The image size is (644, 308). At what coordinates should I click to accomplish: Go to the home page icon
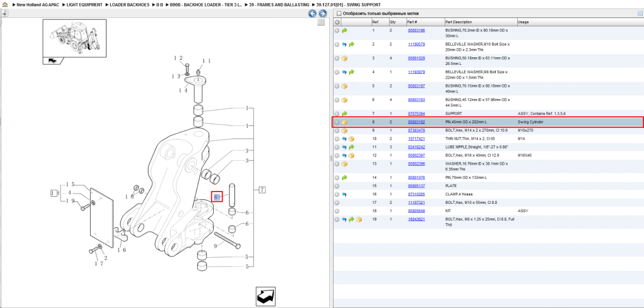5,5
